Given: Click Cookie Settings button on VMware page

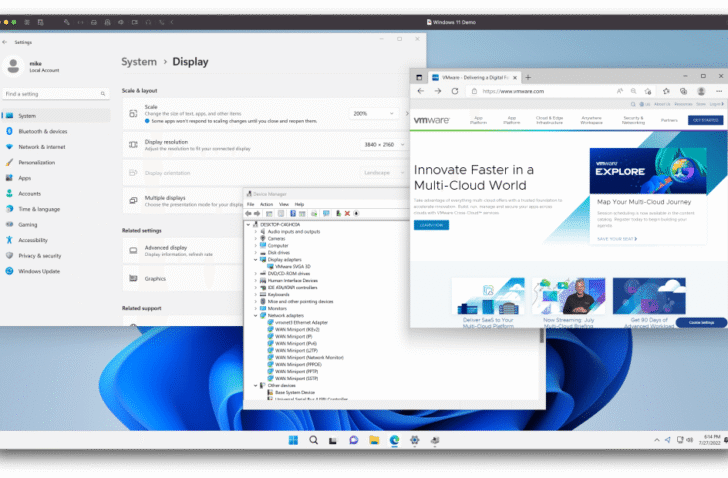Looking at the screenshot, I should coord(701,323).
